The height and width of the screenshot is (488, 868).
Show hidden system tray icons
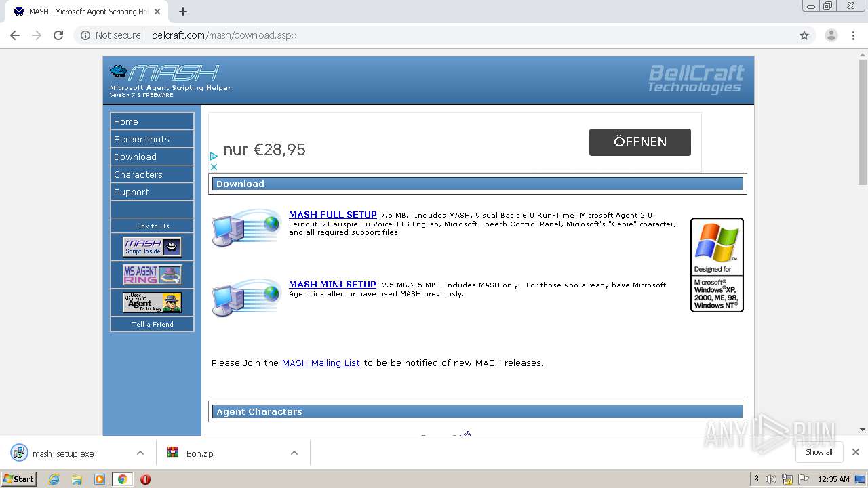click(756, 479)
